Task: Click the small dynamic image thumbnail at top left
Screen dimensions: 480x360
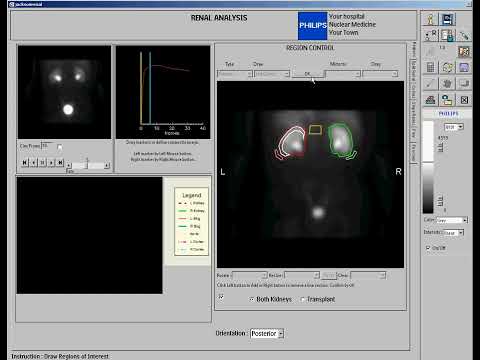Action: (64, 92)
